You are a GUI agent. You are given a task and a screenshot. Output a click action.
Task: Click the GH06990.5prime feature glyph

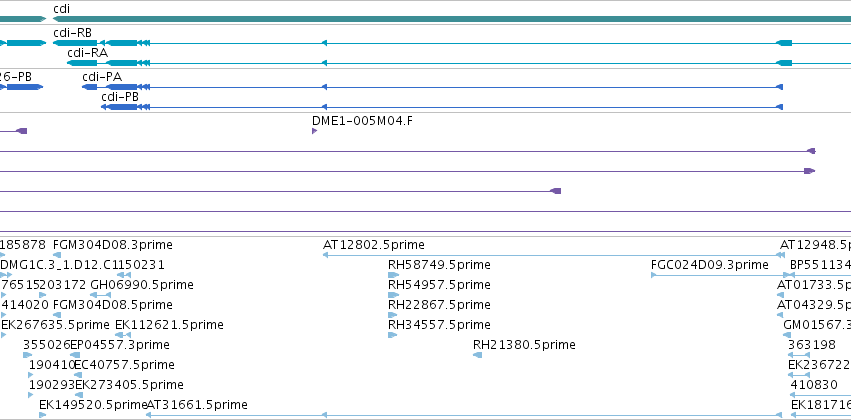[100, 295]
